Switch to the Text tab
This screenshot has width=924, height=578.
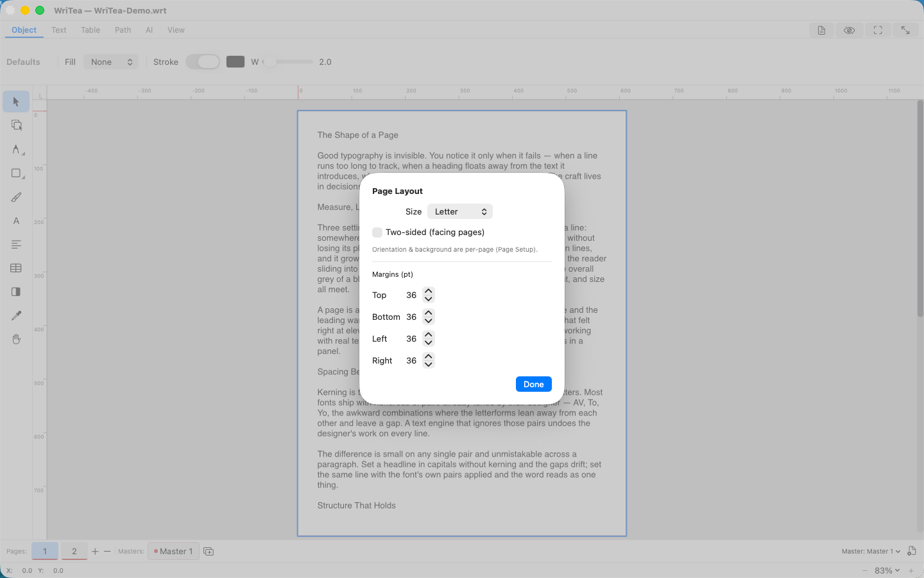coord(59,30)
